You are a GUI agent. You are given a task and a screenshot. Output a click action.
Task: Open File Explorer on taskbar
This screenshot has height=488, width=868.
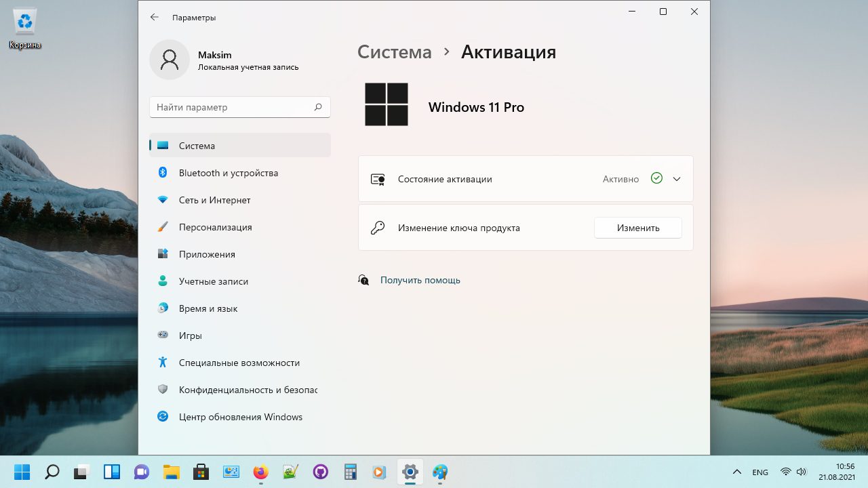pyautogui.click(x=172, y=472)
